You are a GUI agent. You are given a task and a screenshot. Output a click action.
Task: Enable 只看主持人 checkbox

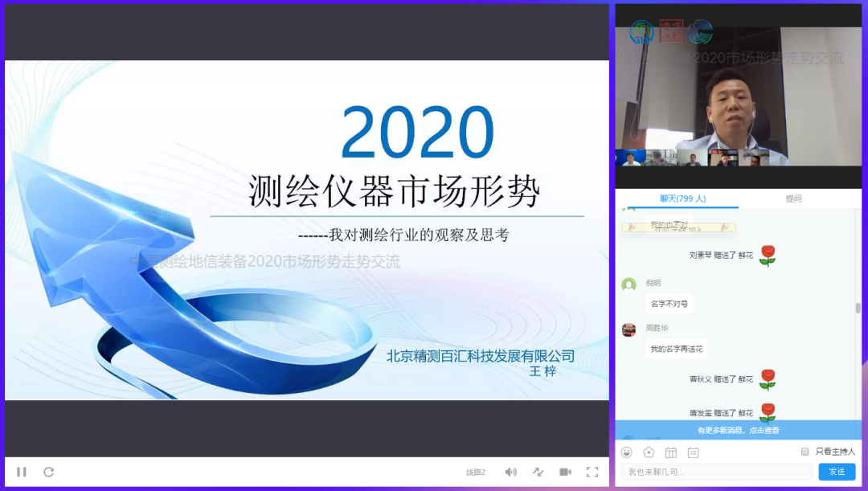805,452
